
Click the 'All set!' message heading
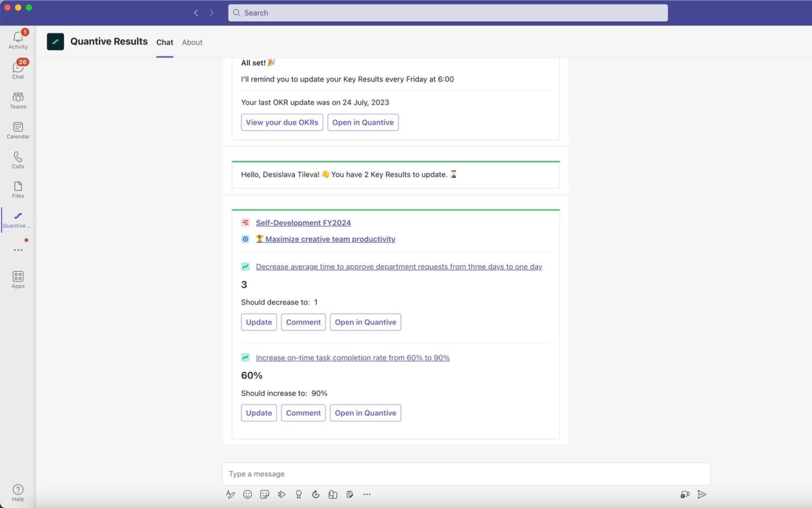[258, 62]
